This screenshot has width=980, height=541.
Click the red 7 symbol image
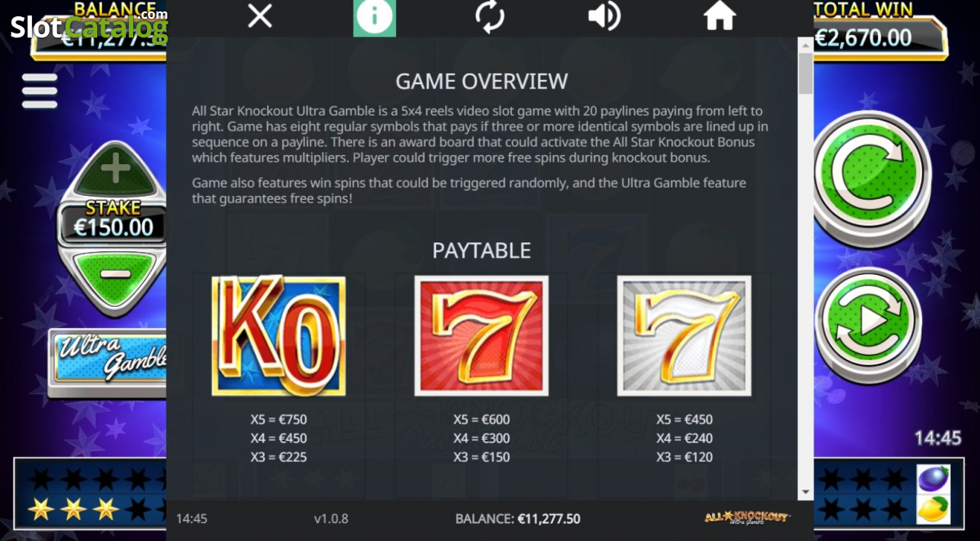click(481, 335)
